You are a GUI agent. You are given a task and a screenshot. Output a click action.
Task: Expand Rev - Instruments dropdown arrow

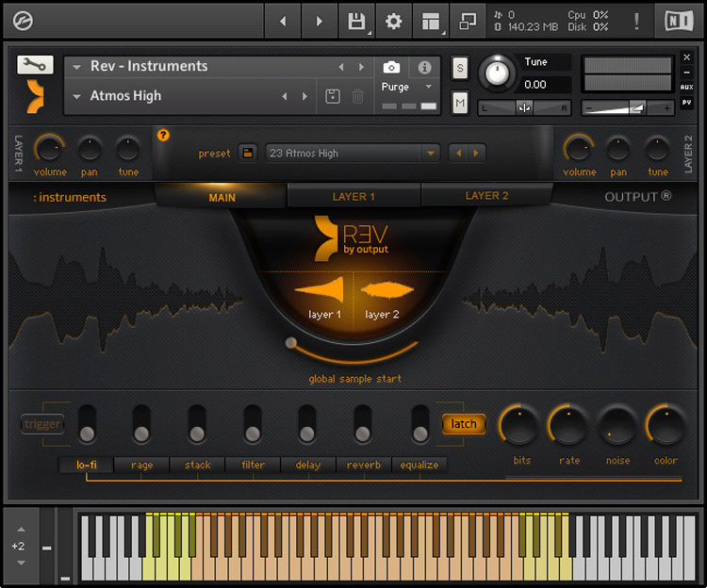pyautogui.click(x=76, y=67)
